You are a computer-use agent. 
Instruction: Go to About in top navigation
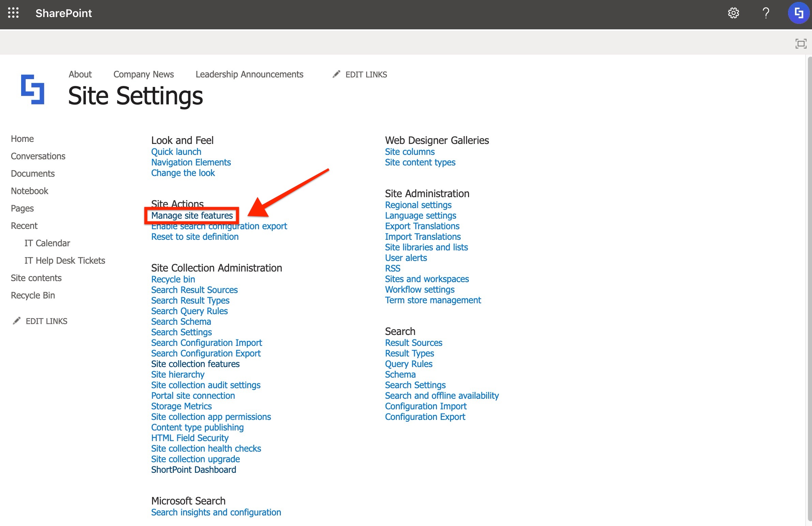tap(80, 74)
